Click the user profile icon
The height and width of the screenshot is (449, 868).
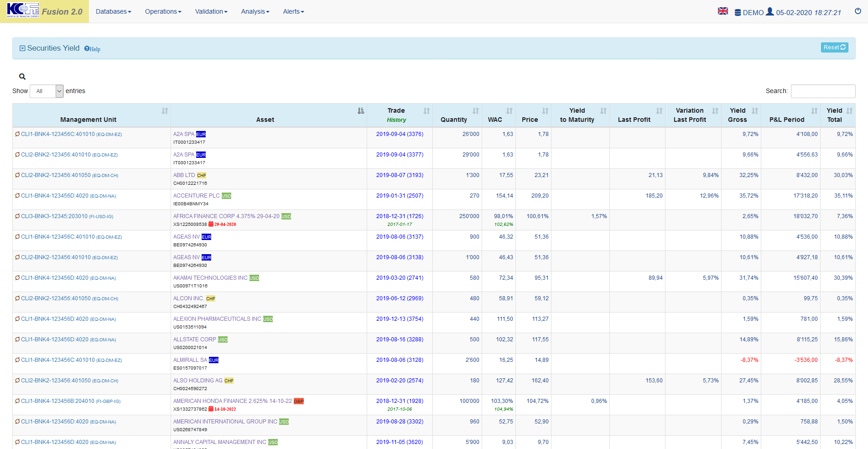[769, 11]
